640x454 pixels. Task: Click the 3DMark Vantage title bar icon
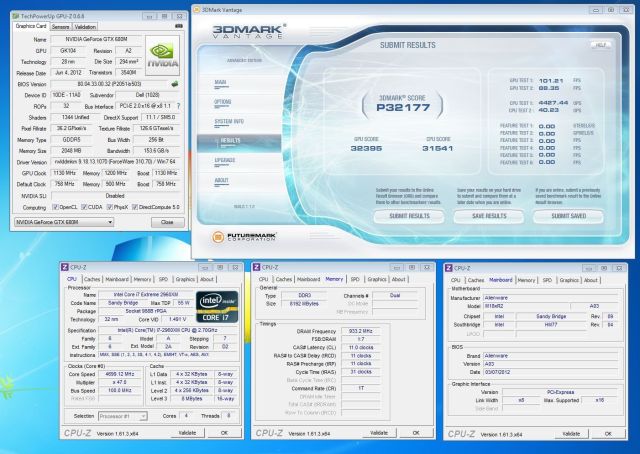[197, 9]
